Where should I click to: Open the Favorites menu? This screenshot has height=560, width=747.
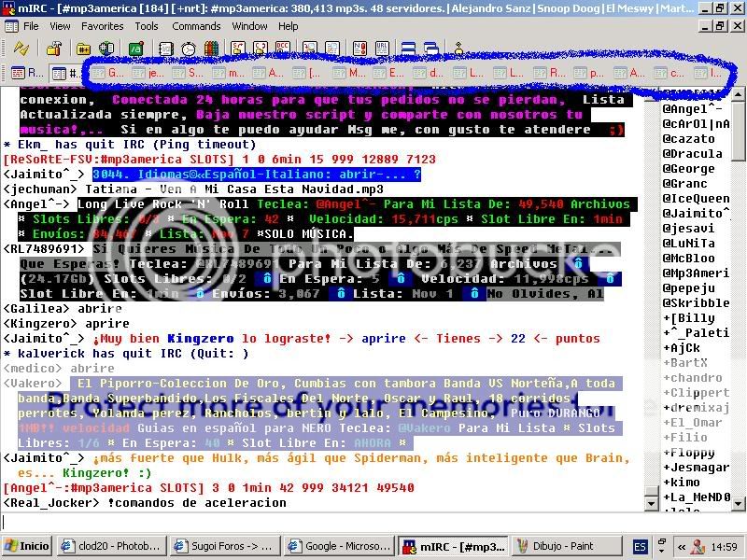point(103,26)
